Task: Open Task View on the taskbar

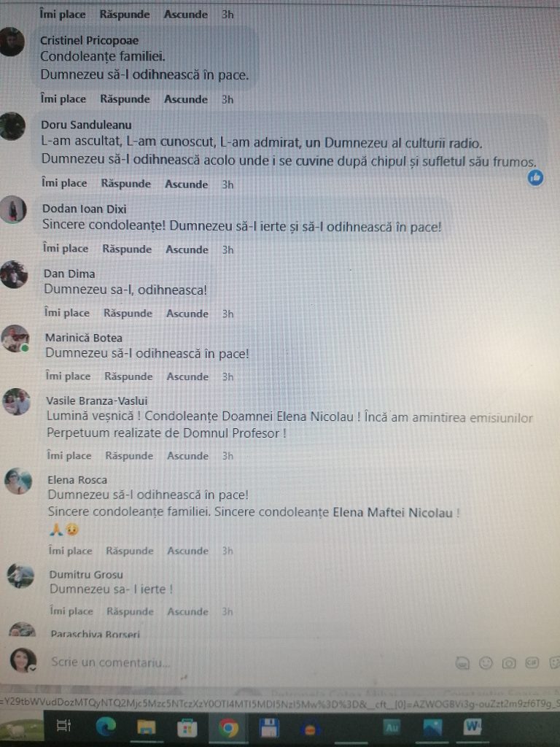Action: click(x=64, y=726)
